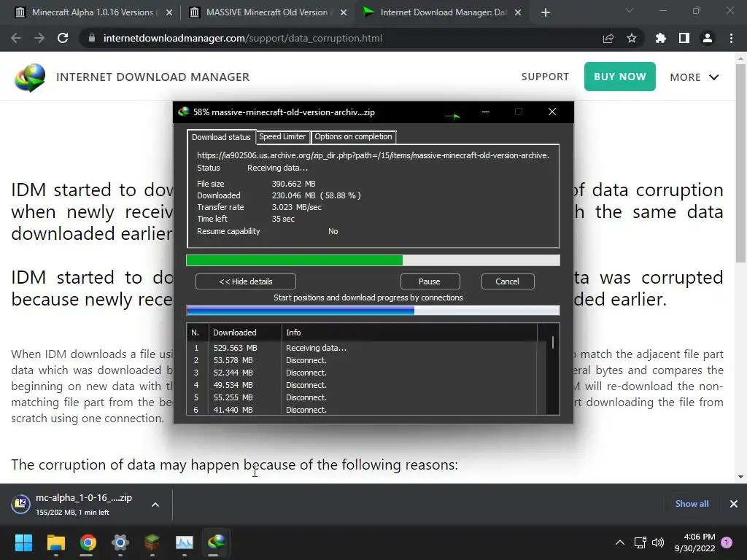Click the blue connections progress bar
This screenshot has width=747, height=560.
click(373, 311)
